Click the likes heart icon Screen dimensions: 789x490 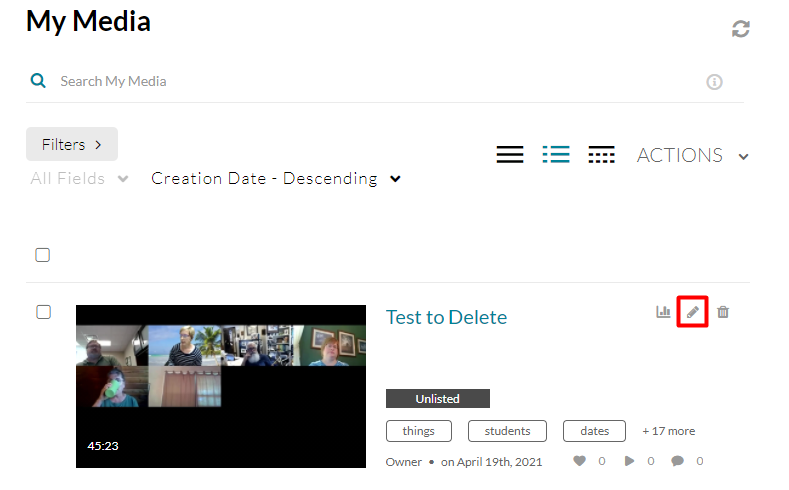point(580,461)
